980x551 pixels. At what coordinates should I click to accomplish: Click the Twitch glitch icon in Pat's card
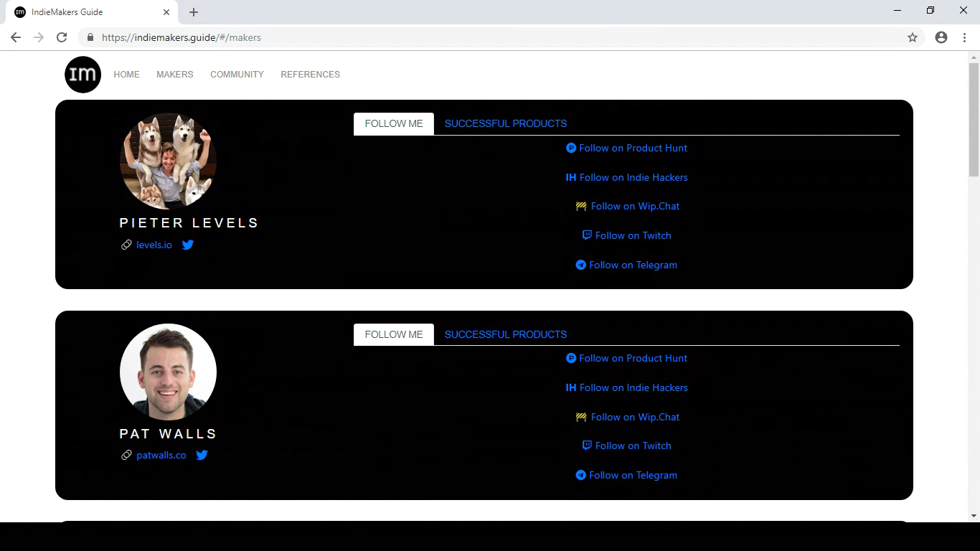(586, 445)
